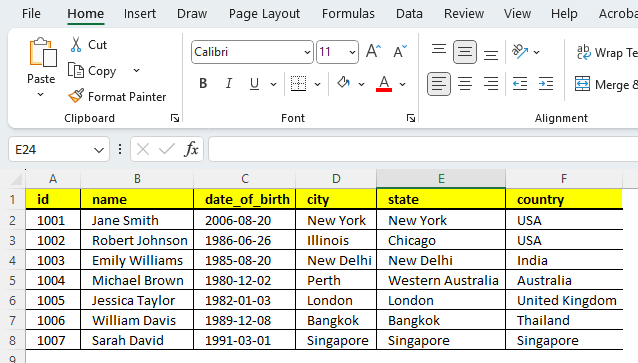This screenshot has width=638, height=363.
Task: Middle align cell contents
Action: point(465,52)
